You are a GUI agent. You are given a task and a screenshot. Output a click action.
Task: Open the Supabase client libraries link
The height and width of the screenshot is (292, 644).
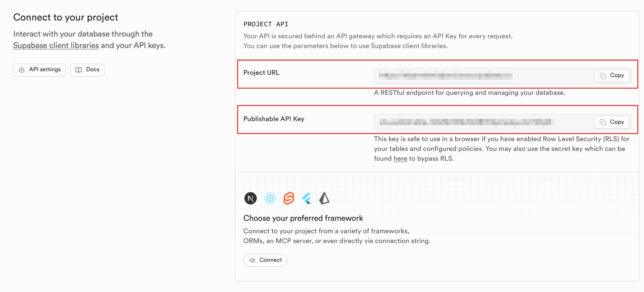click(56, 45)
